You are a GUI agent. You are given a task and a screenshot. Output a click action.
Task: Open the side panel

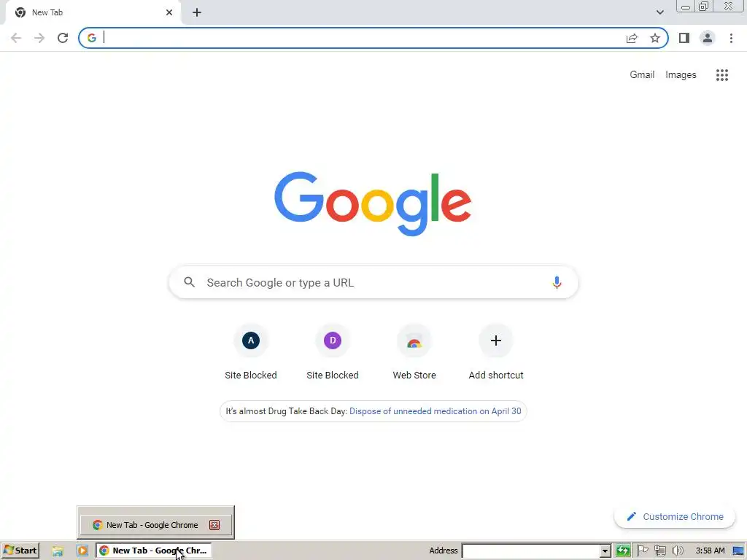coord(684,38)
